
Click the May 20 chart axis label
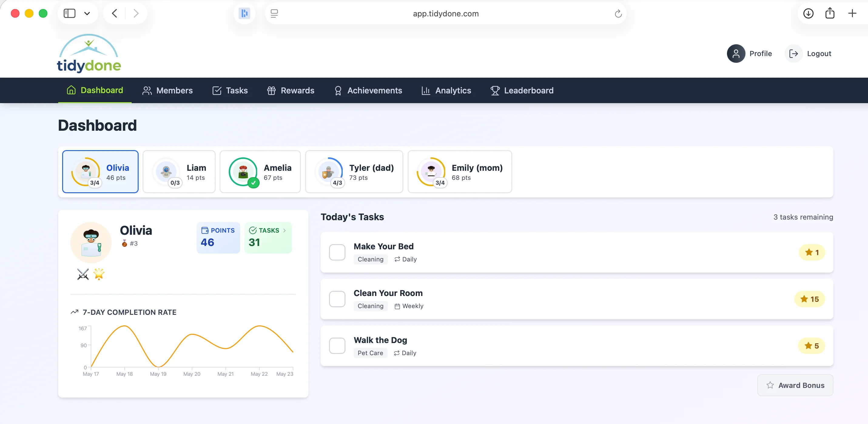click(x=192, y=374)
